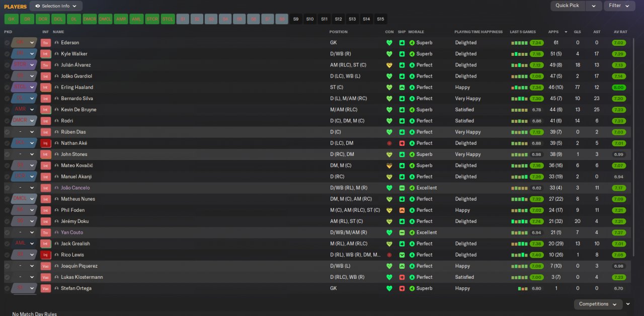
Task: Click the Inj info badge for Rico Lewis
Action: [x=46, y=255]
